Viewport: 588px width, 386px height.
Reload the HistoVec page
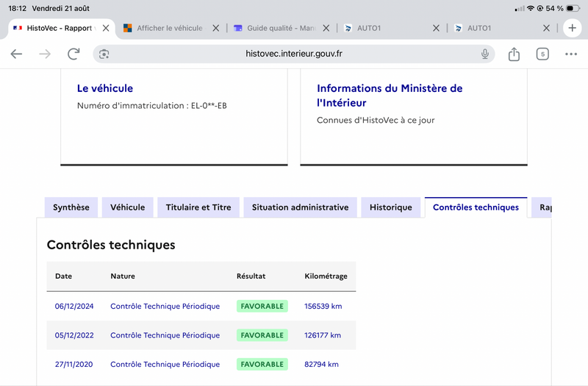coord(73,54)
